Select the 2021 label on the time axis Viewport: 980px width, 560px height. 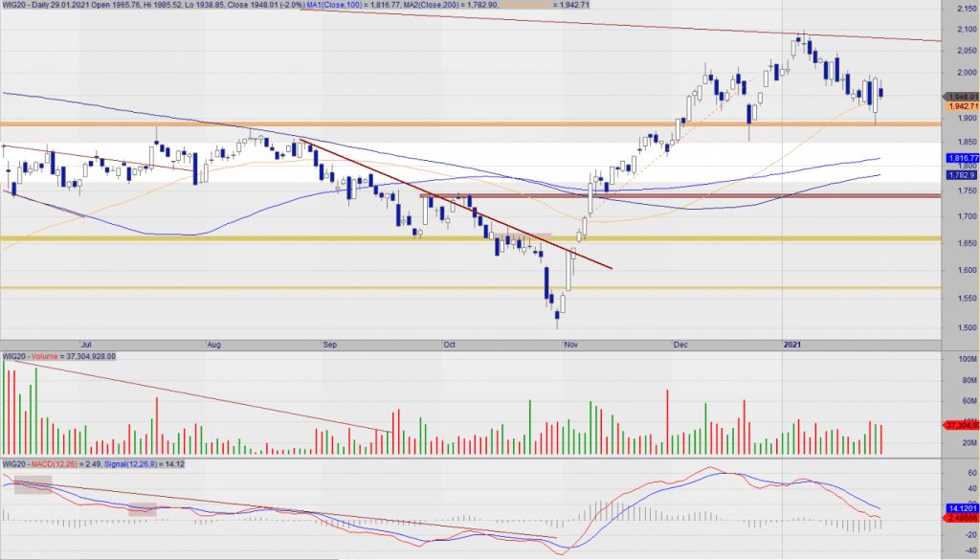click(792, 342)
